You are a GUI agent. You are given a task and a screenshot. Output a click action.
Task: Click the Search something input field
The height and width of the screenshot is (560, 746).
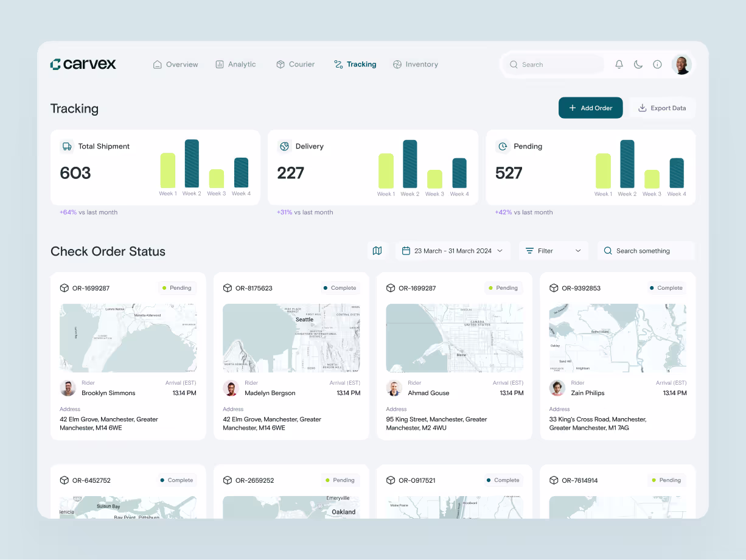[x=646, y=250]
